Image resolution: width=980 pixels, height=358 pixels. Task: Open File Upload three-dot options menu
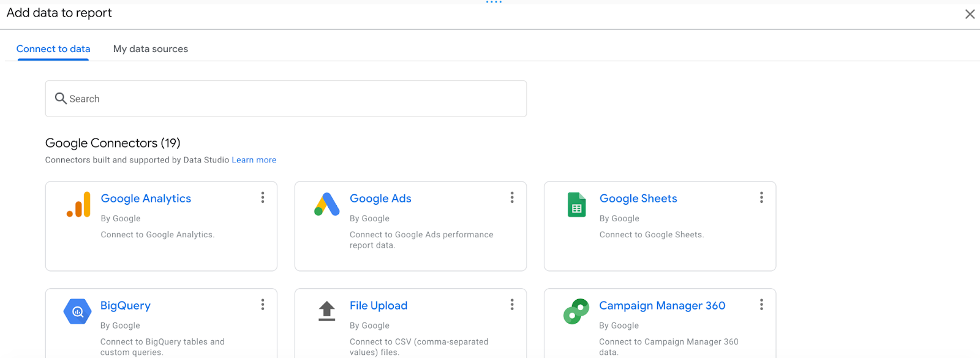click(512, 305)
